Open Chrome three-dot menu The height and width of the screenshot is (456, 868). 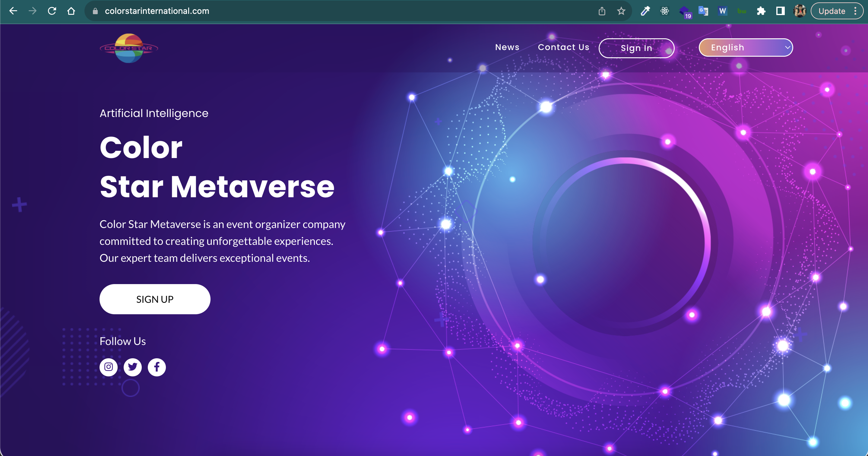tap(855, 11)
